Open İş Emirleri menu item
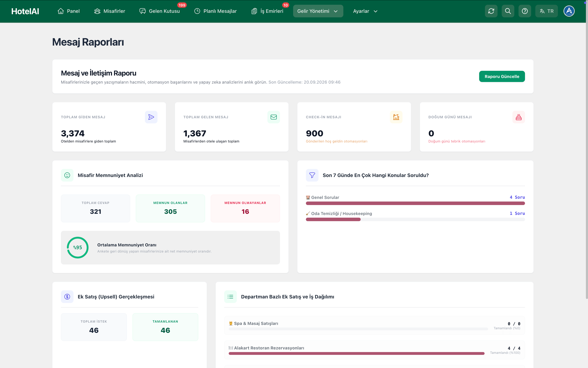Screen dimensions: 588x368 click(x=267, y=11)
